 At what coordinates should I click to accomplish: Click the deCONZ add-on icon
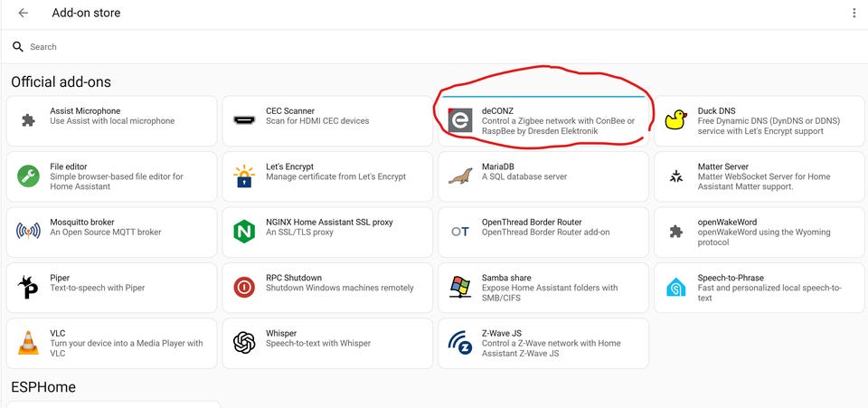[x=460, y=120]
